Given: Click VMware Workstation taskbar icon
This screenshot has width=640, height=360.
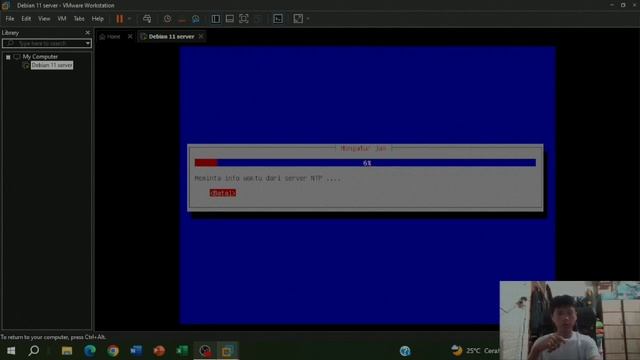Looking at the screenshot, I should 227,351.
